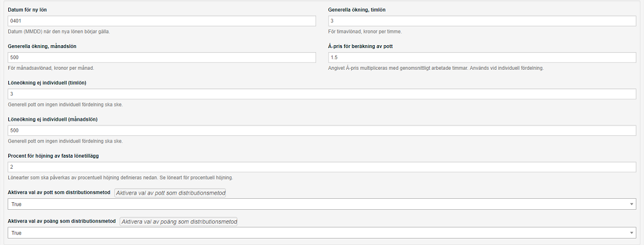The image size is (644, 245).
Task: Click the bold label Generella ökning, timlön
Action: pyautogui.click(x=357, y=9)
